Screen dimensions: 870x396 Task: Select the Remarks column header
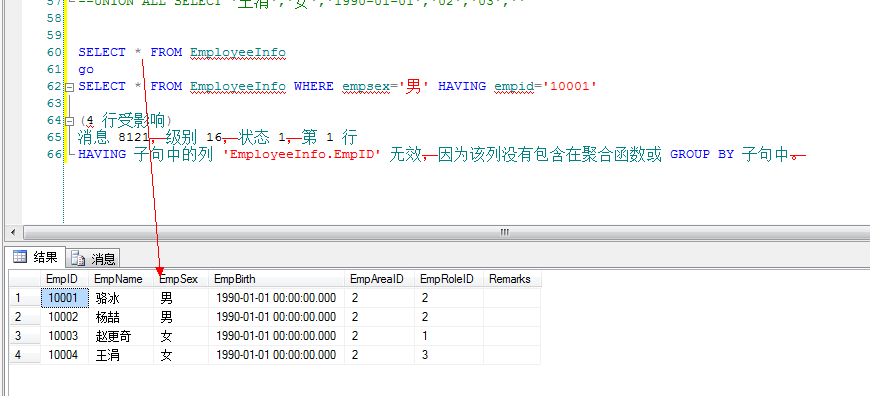pyautogui.click(x=512, y=279)
